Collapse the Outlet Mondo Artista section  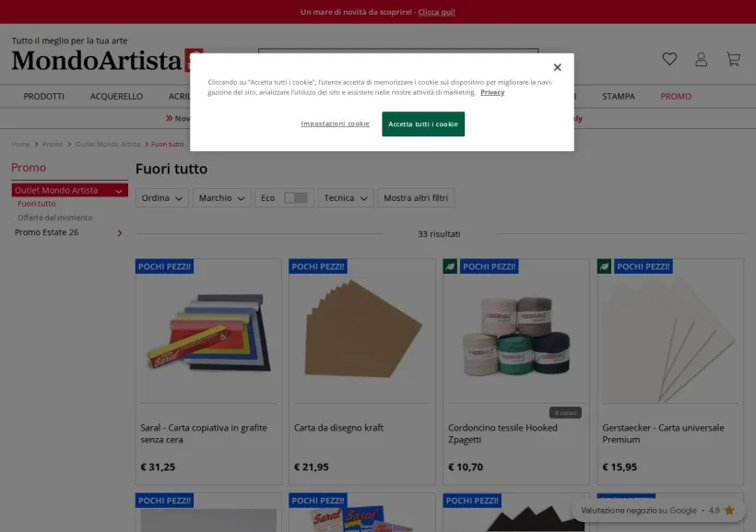[119, 191]
